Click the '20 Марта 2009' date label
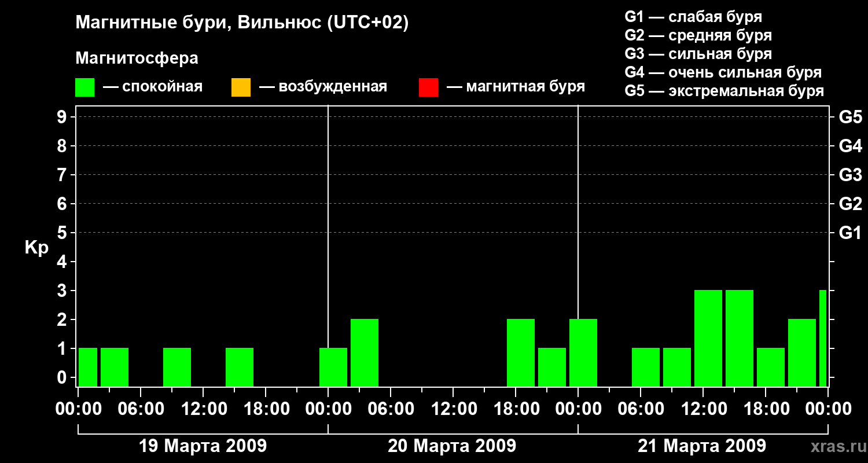Viewport: 868px width, 463px height. tap(452, 446)
